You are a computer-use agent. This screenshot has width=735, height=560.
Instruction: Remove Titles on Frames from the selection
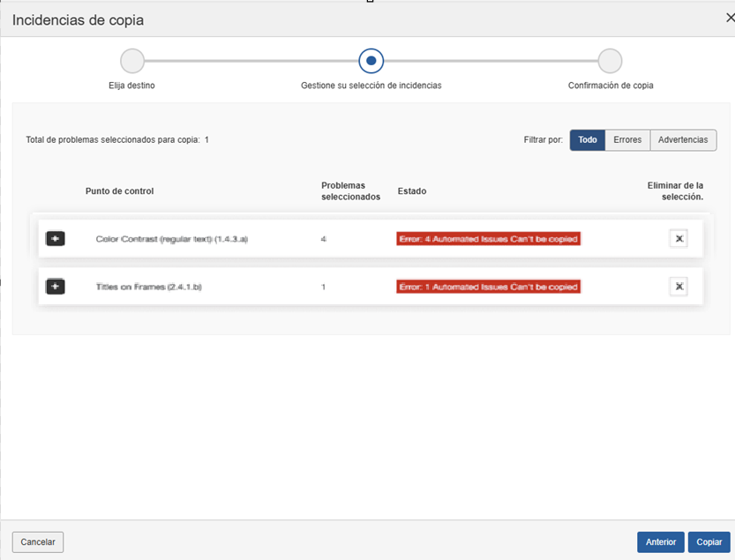tap(678, 287)
